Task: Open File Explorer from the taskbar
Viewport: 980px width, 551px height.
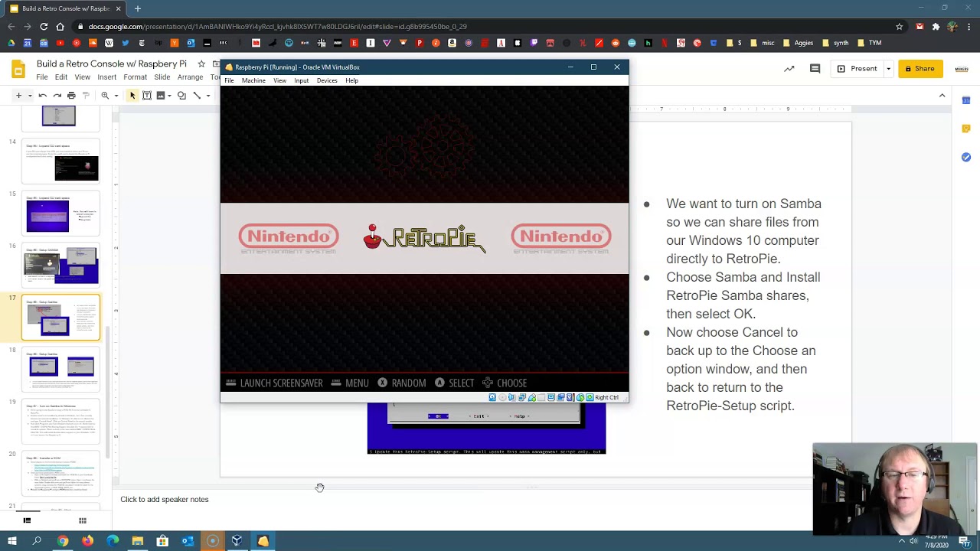Action: tap(138, 541)
